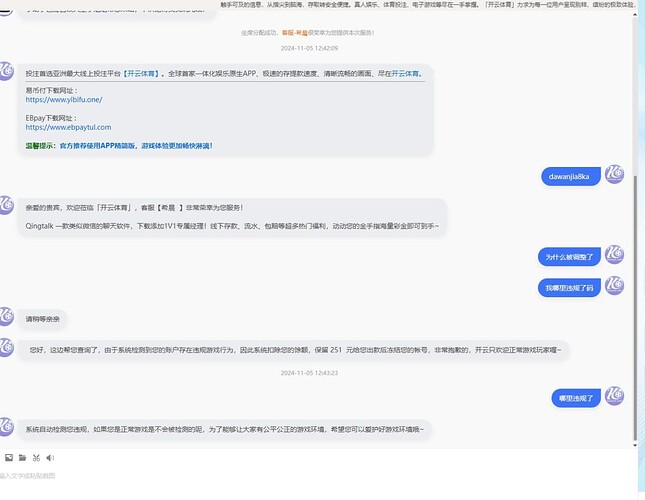The image size is (645, 500).
Task: Select the 为什么被调整了 message bubble
Action: click(x=569, y=257)
